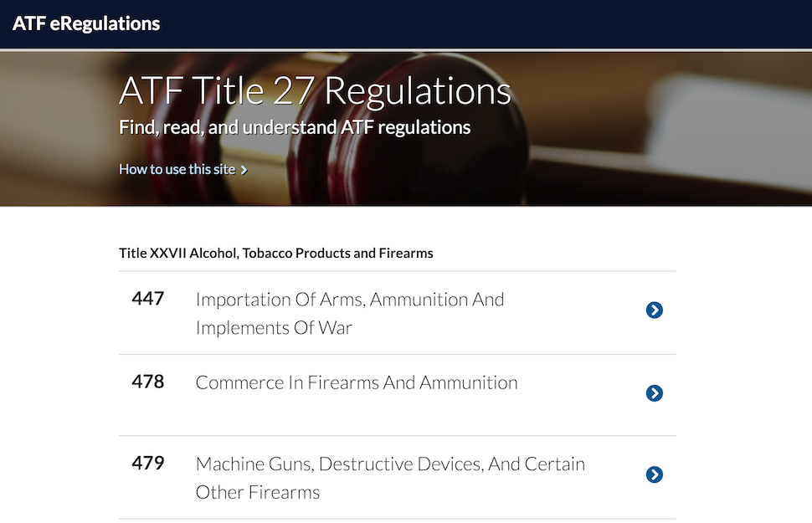Go to the ATF eRegulations home link

(86, 23)
